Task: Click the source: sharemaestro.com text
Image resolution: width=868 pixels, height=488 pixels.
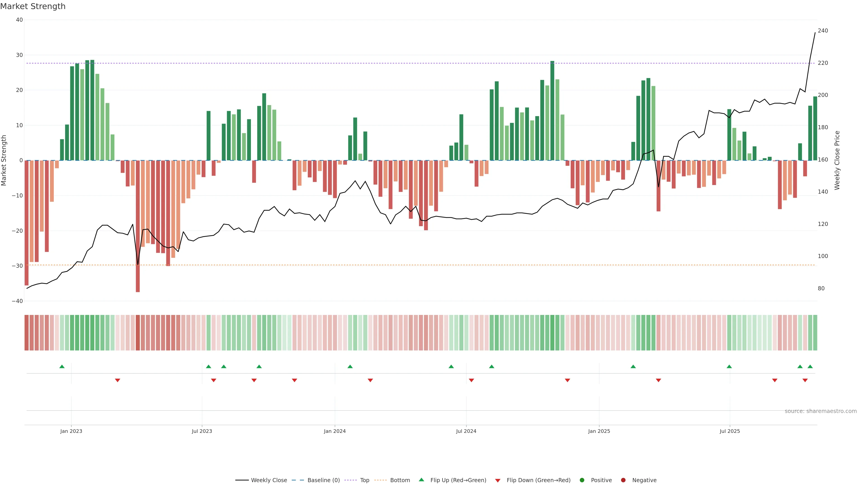Action: [x=821, y=411]
